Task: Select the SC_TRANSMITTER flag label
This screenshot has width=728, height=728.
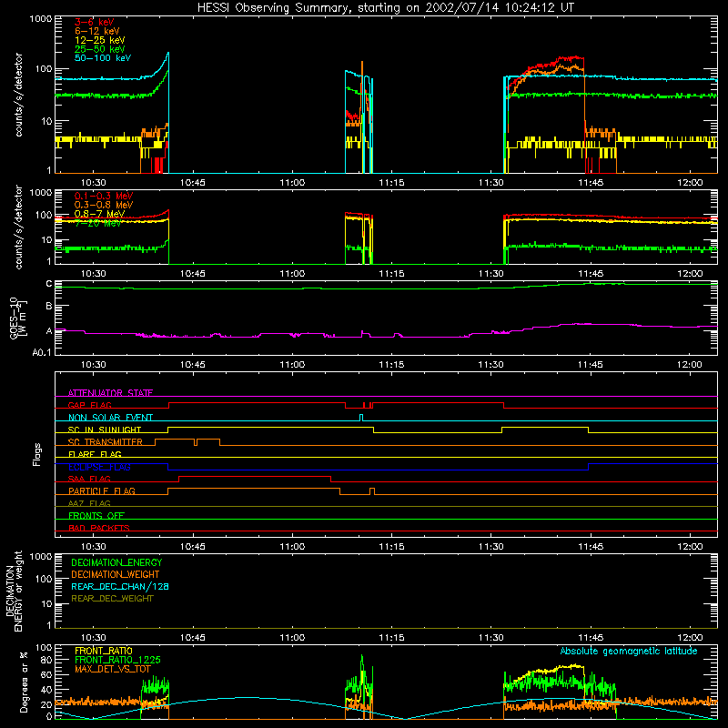Action: coord(106,441)
